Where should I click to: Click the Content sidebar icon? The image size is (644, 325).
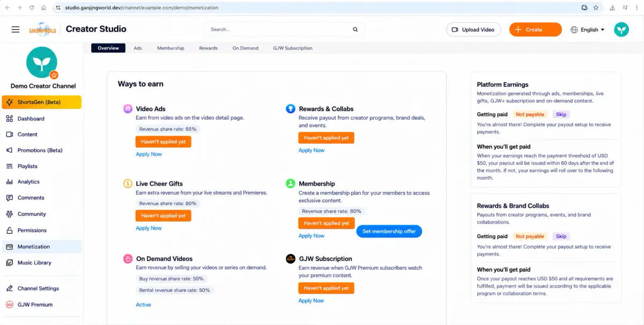[9, 134]
